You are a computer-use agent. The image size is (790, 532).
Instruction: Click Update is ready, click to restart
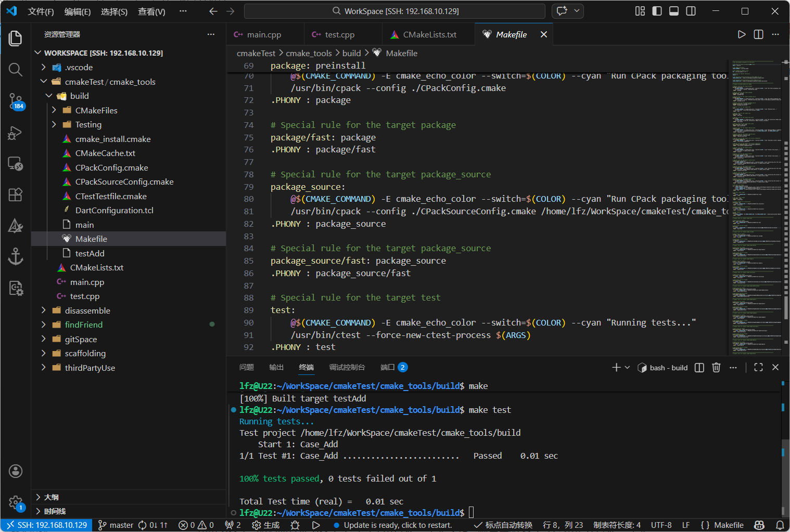click(x=392, y=525)
